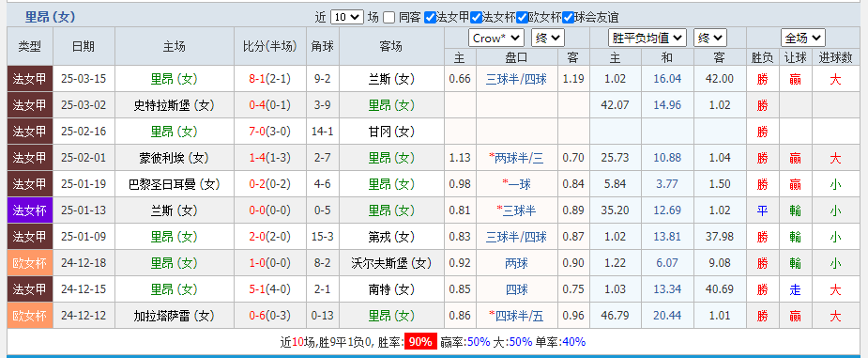Click the 14-1 corner count

tap(323, 132)
